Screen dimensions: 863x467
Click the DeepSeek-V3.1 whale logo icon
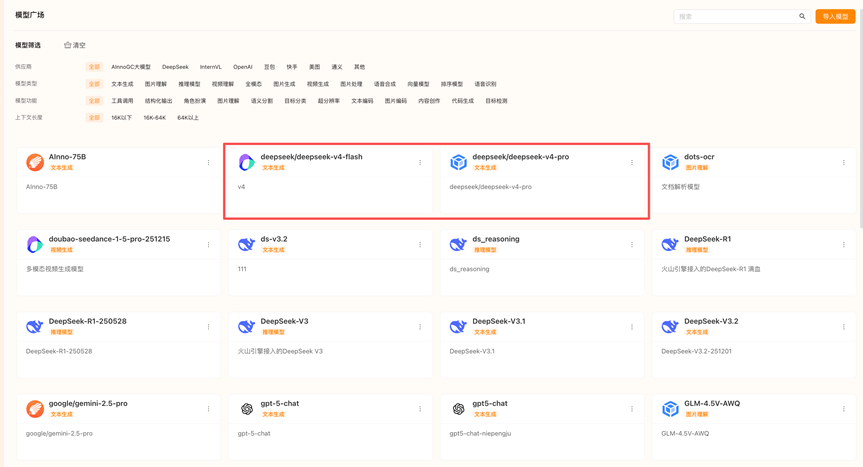point(458,327)
